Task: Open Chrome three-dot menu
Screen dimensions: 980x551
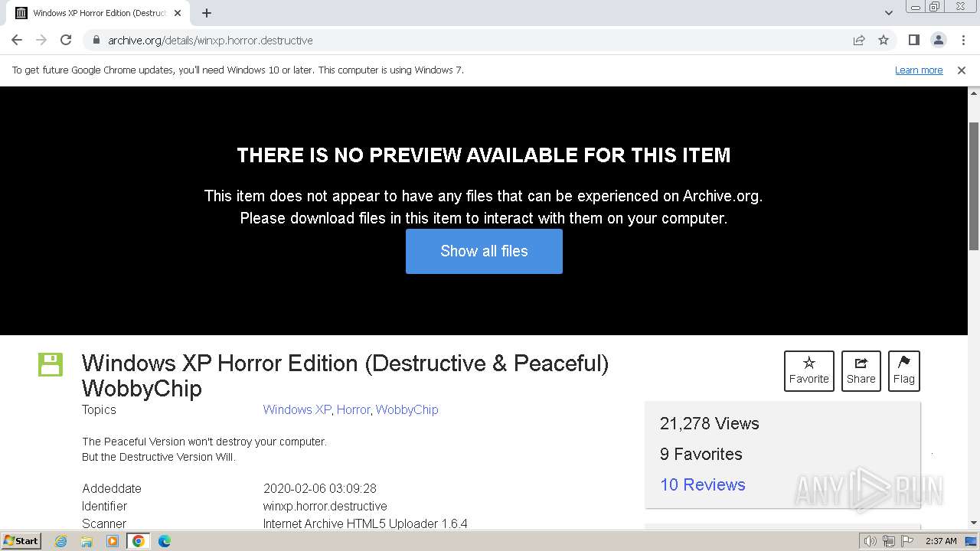Action: pyautogui.click(x=963, y=40)
